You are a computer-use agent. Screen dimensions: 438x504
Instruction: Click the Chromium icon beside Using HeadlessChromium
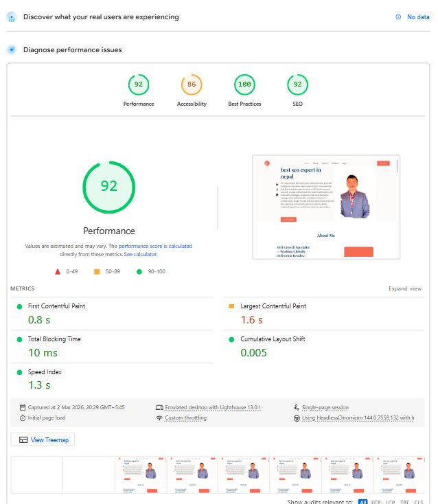pos(297,418)
